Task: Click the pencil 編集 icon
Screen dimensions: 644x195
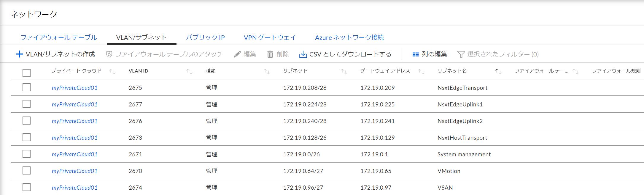Action: point(237,54)
